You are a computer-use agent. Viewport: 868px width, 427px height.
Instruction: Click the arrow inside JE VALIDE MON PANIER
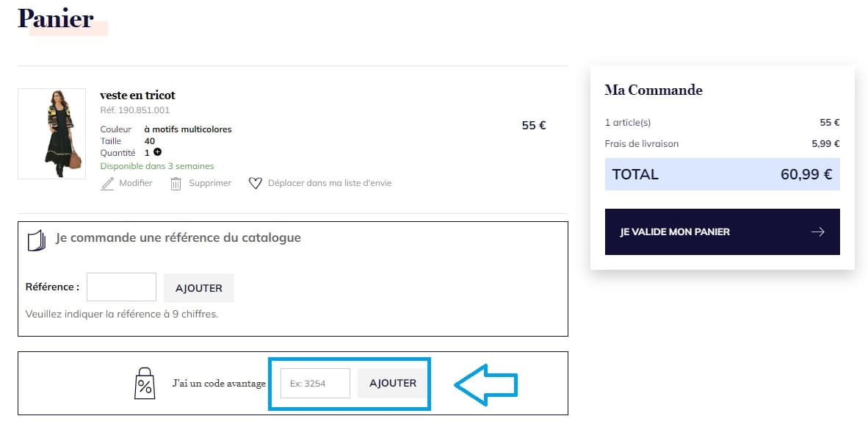tap(817, 231)
